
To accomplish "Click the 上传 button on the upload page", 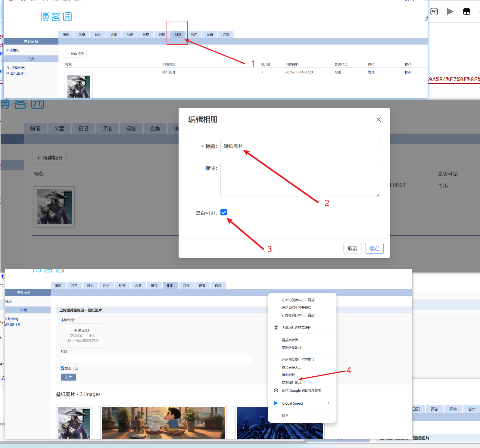I will point(68,377).
